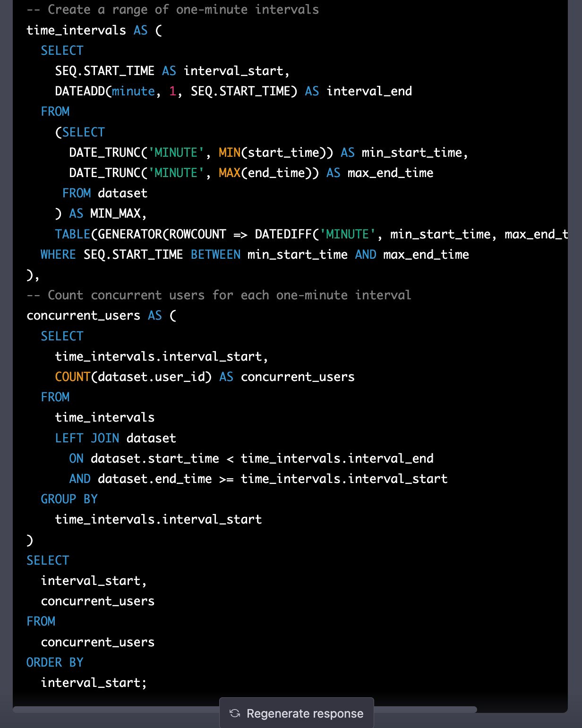
Task: Click 'ON dataset.start_time <' join condition
Action: point(251,459)
